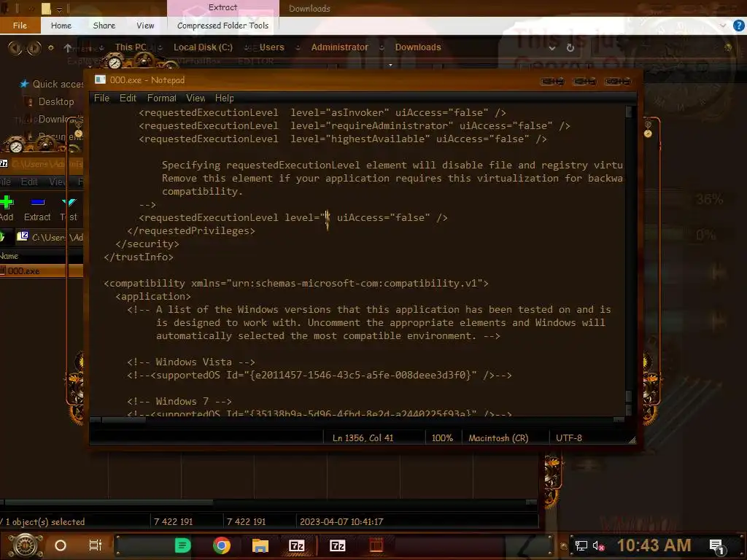This screenshot has height=560, width=747.
Task: Click 7-Zip Add button
Action: [x=7, y=209]
